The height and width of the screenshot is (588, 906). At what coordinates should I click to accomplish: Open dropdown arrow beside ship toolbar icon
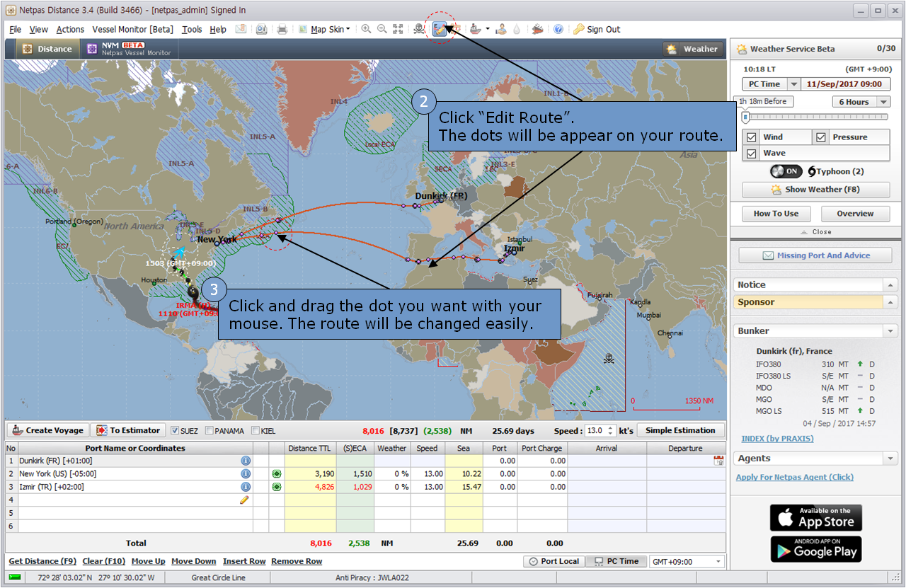488,29
